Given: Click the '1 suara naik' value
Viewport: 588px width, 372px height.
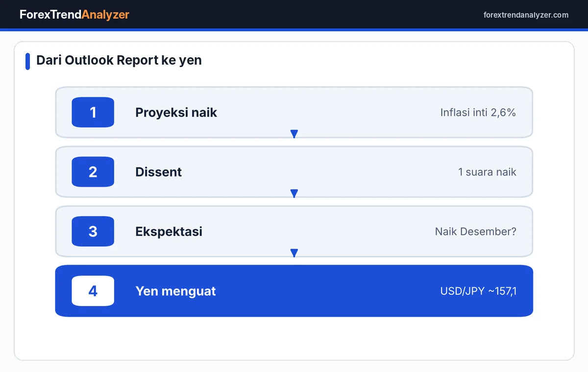Looking at the screenshot, I should point(487,172).
